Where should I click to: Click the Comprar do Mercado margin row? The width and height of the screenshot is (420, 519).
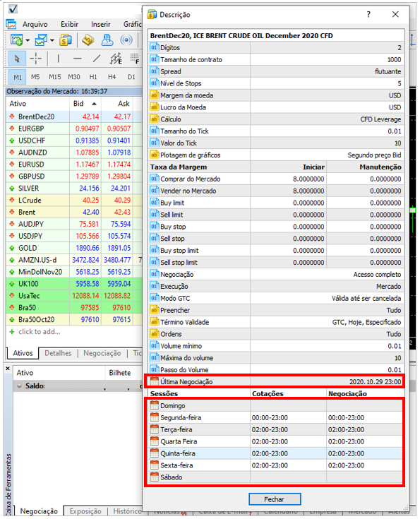277,179
